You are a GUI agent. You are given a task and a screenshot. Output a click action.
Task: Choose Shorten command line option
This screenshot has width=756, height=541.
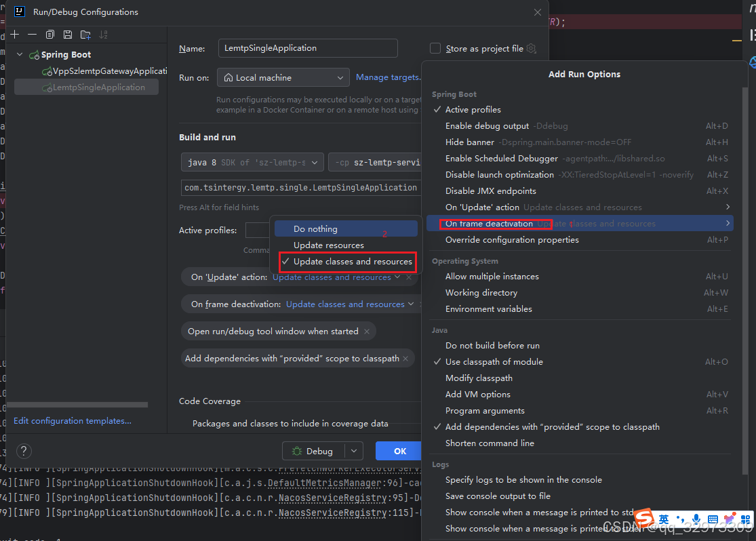[580, 443]
